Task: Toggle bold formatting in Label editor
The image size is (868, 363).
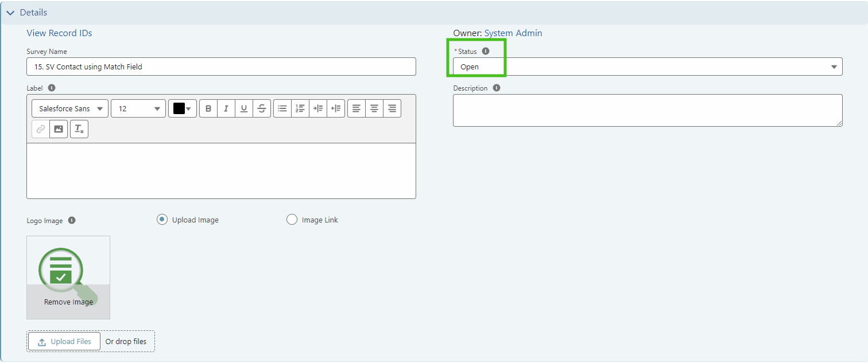Action: (x=208, y=108)
